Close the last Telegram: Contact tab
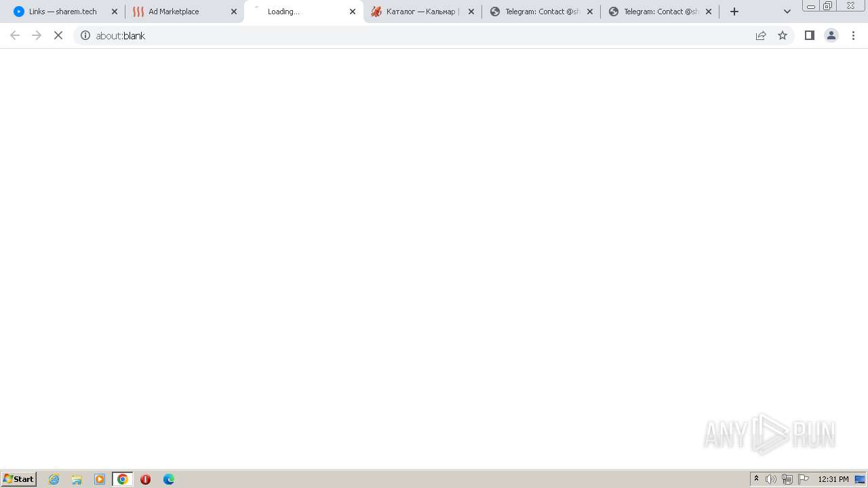This screenshot has width=868, height=488. [x=709, y=12]
